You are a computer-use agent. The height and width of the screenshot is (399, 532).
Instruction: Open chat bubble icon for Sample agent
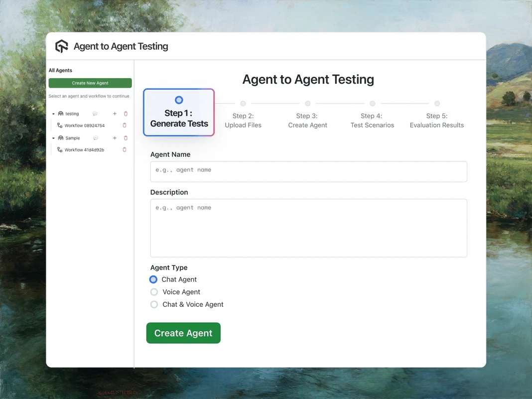coord(96,138)
